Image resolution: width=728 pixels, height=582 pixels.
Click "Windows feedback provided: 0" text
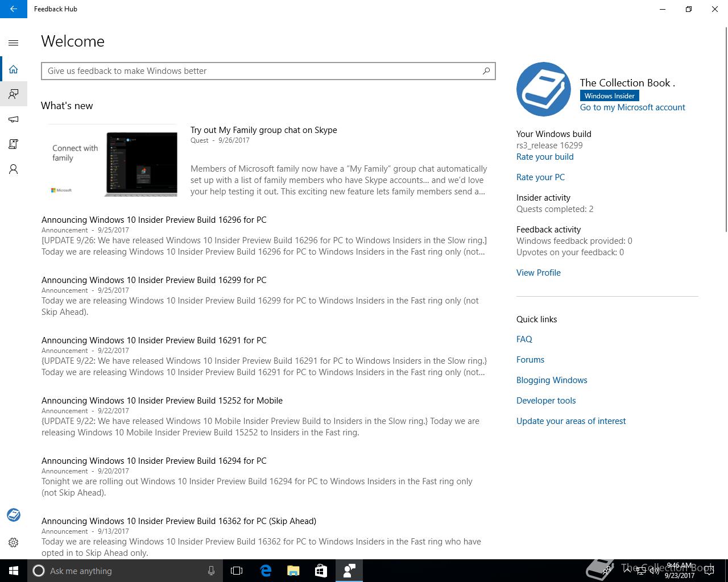pyautogui.click(x=574, y=241)
